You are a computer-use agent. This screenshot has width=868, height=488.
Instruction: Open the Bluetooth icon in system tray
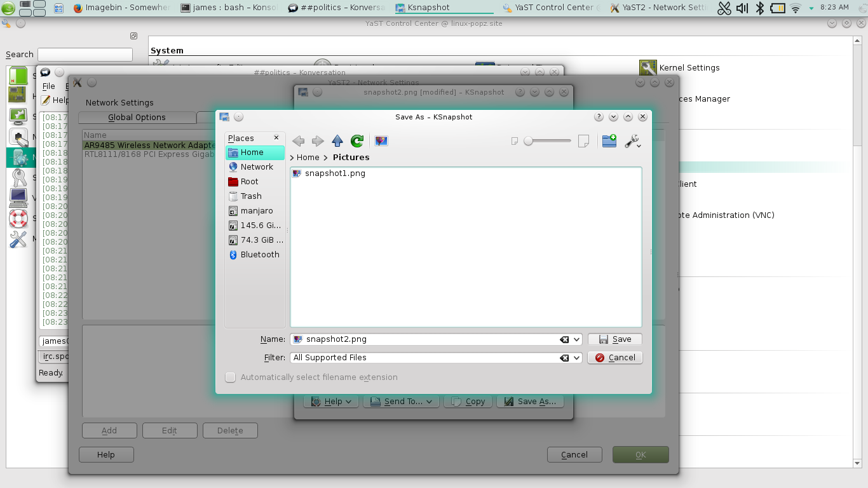coord(759,8)
